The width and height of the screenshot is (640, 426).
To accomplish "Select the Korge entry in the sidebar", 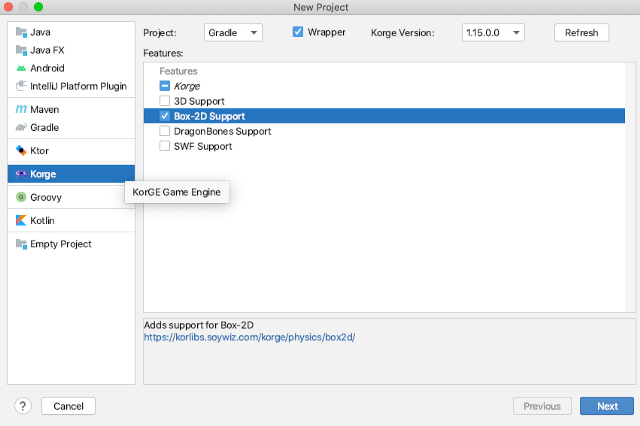I will (71, 174).
